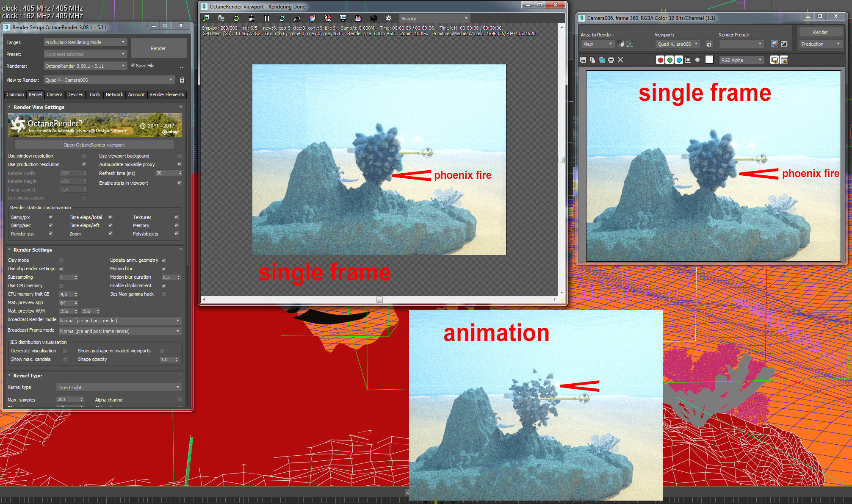Save image using the frame buffer disk icon
The width and height of the screenshot is (852, 504).
[583, 60]
